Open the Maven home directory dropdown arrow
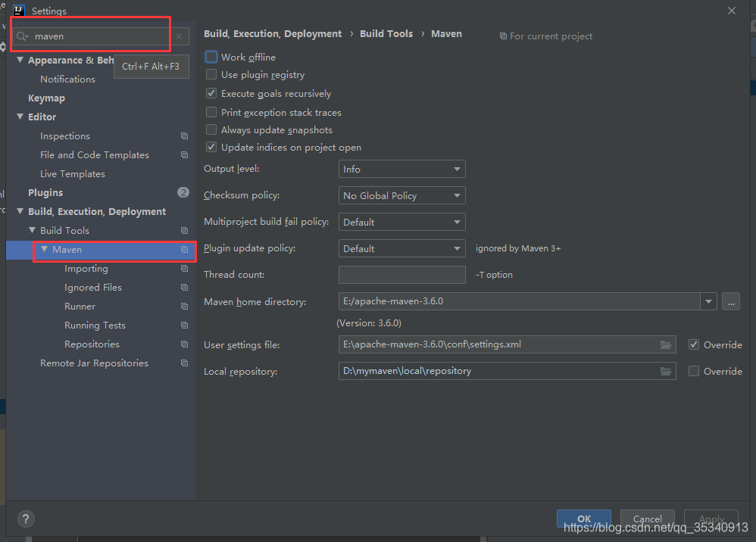Image resolution: width=756 pixels, height=542 pixels. pos(708,301)
